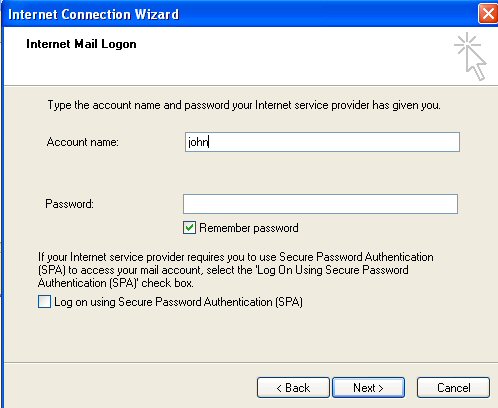Click the Log on using Secure Password Authentication label
Viewport: 498px width, 408px height.
pos(178,302)
